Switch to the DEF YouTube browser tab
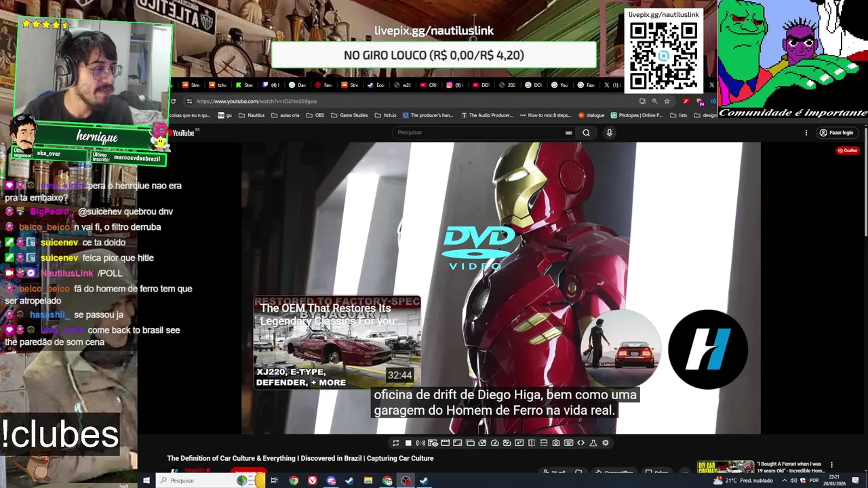 point(481,85)
